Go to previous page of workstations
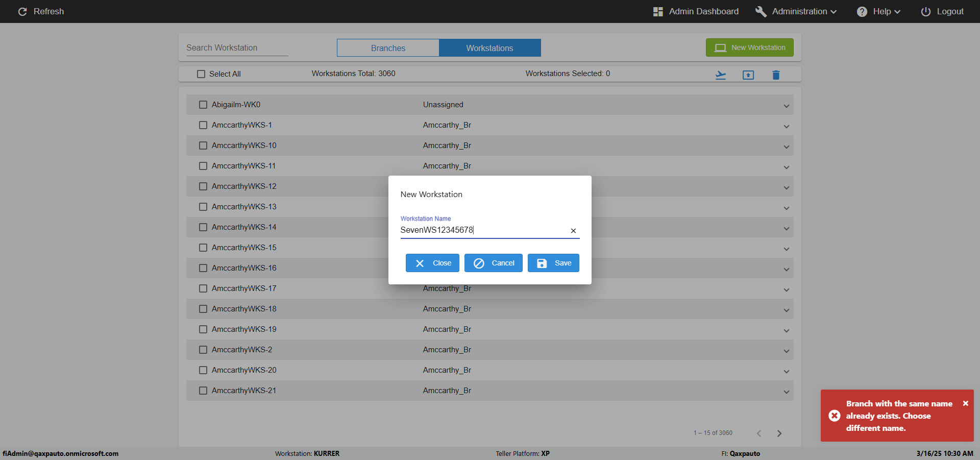Viewport: 980px width, 460px height. [759, 433]
